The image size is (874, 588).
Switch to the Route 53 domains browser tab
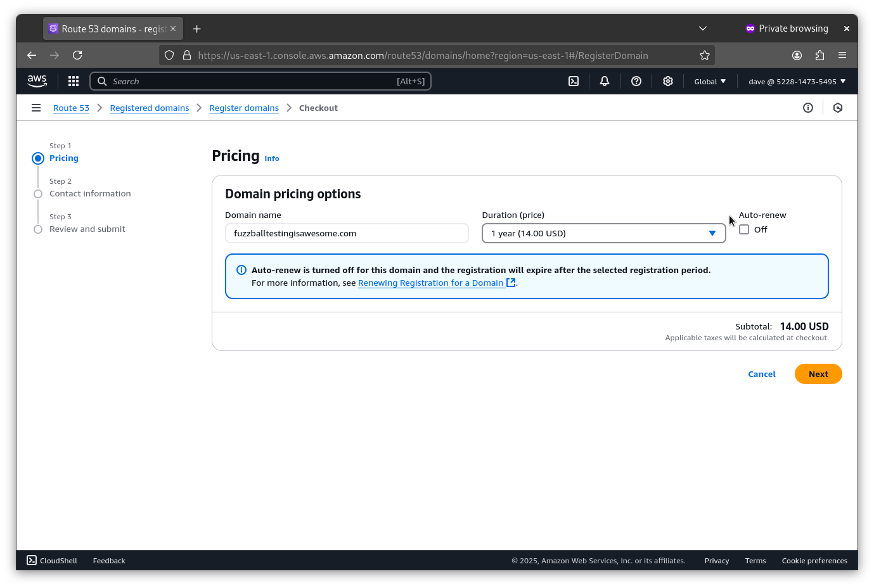click(x=113, y=29)
